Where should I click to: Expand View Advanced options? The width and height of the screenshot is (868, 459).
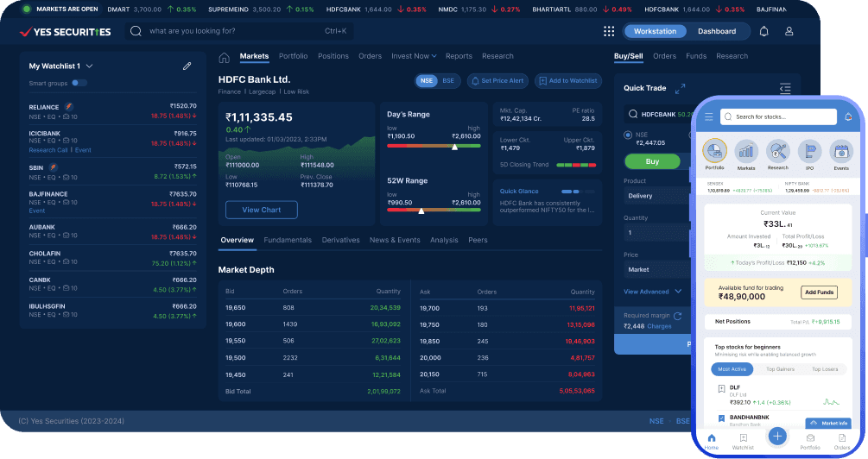(x=652, y=292)
